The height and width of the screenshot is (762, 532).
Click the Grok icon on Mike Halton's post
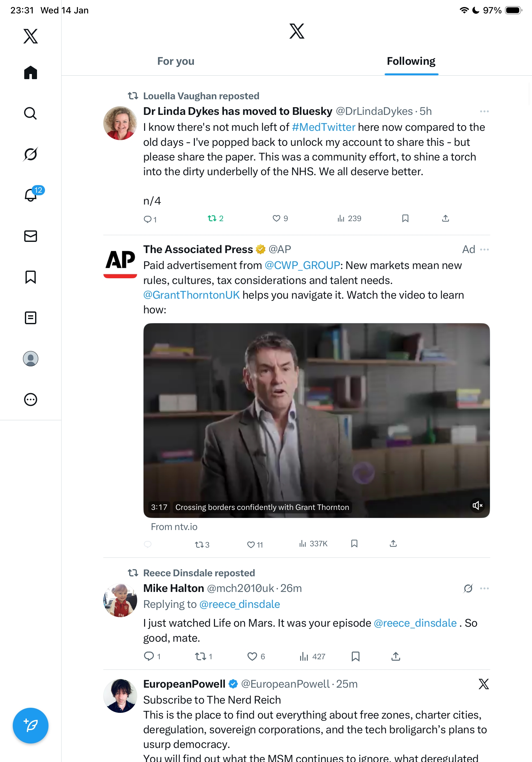[468, 588]
